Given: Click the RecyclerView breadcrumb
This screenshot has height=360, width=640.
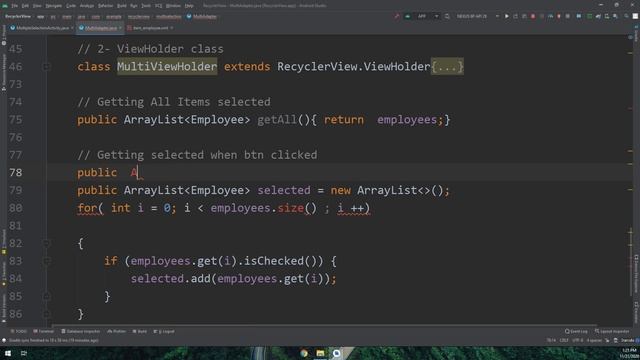Looking at the screenshot, I should (18, 17).
